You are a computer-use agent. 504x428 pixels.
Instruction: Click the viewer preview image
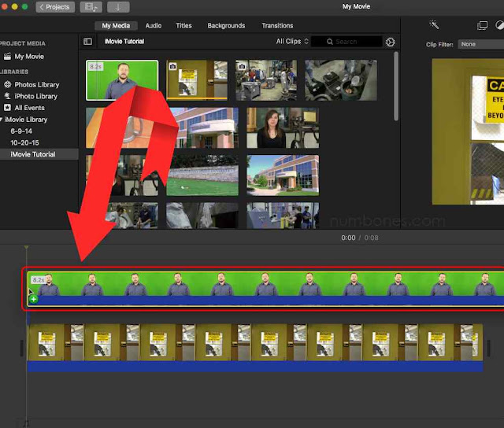tap(468, 131)
